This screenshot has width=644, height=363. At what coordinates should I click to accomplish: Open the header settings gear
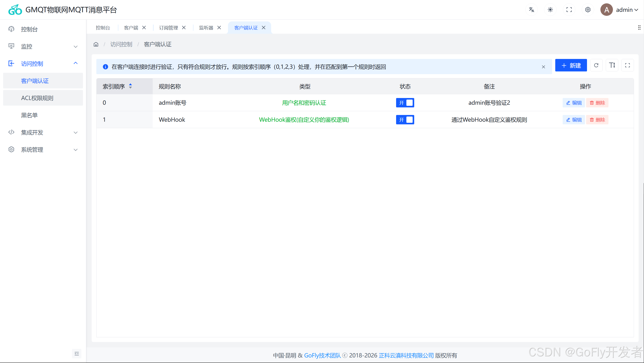click(588, 10)
